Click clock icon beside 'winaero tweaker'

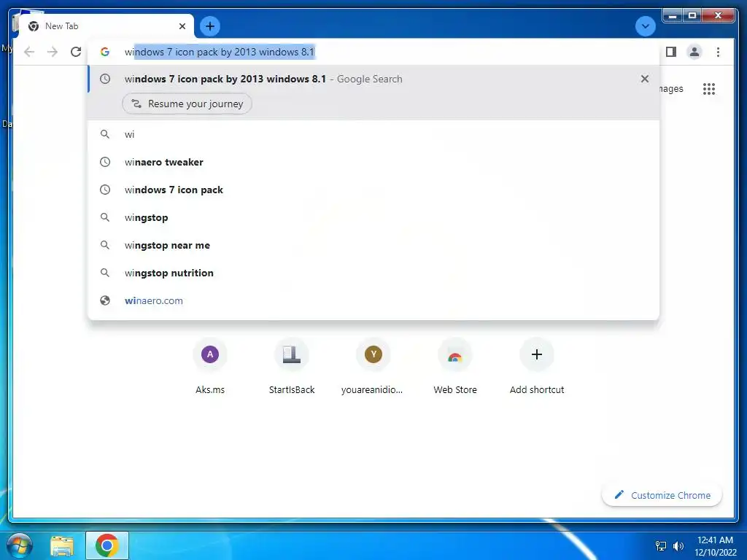coord(105,162)
